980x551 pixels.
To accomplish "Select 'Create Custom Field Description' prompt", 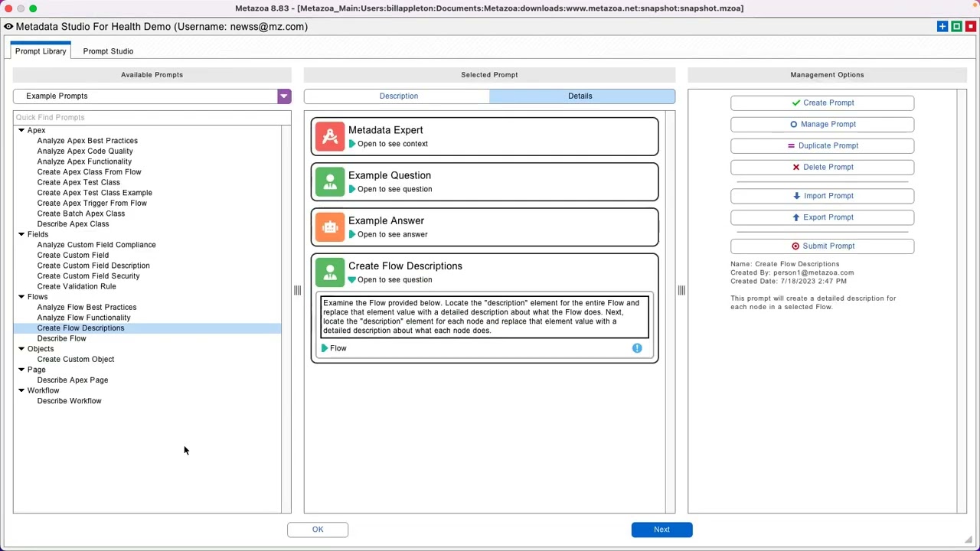I will pos(93,266).
